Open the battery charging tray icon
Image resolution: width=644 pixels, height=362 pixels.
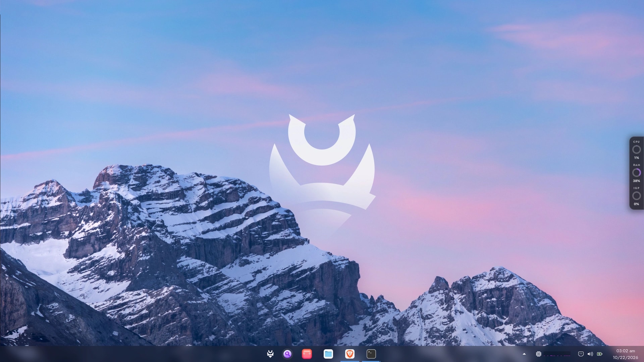[600, 354]
